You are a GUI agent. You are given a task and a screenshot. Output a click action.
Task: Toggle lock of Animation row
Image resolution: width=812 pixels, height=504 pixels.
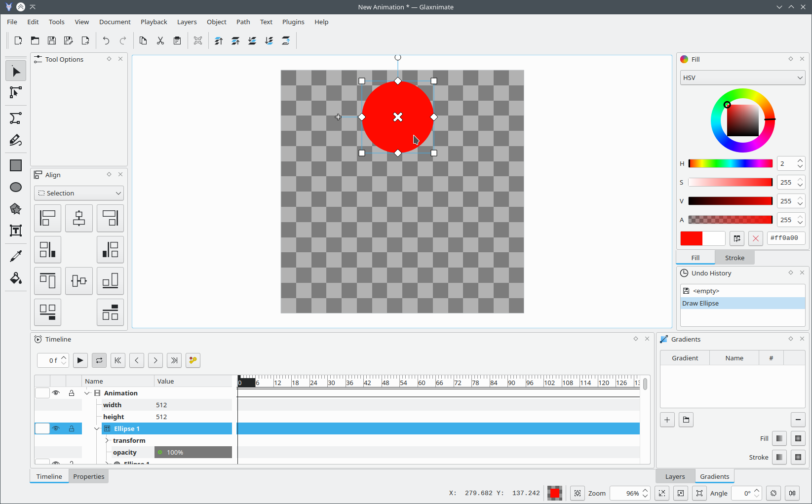tap(72, 393)
